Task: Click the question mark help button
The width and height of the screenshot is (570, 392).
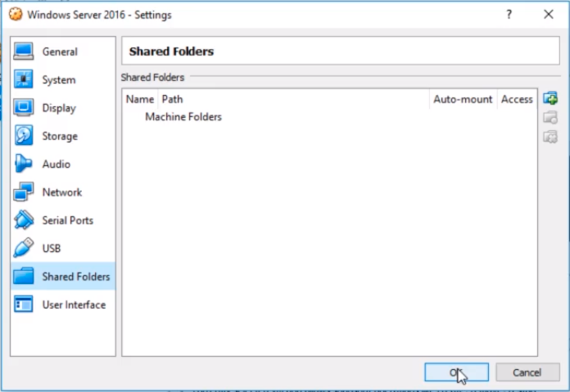Action: (509, 15)
